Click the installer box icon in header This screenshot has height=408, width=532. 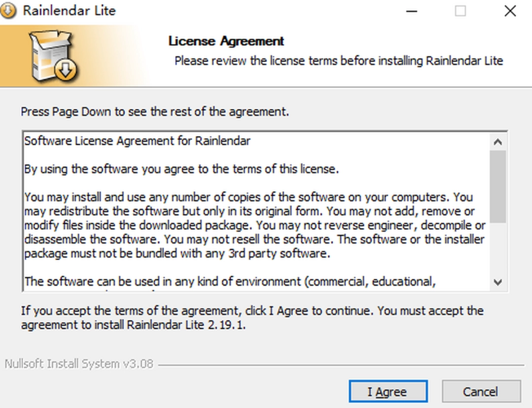click(52, 57)
